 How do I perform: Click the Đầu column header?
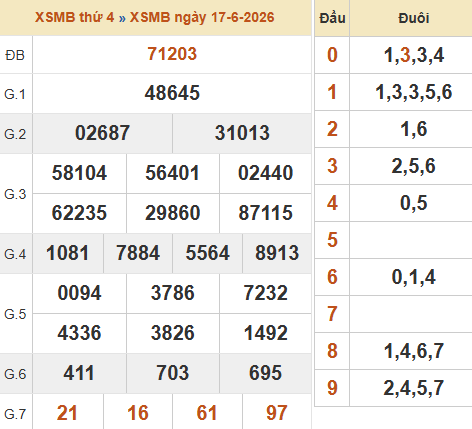[332, 18]
